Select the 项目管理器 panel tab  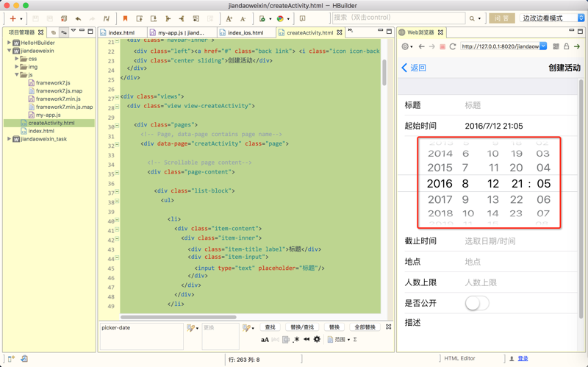tap(21, 32)
